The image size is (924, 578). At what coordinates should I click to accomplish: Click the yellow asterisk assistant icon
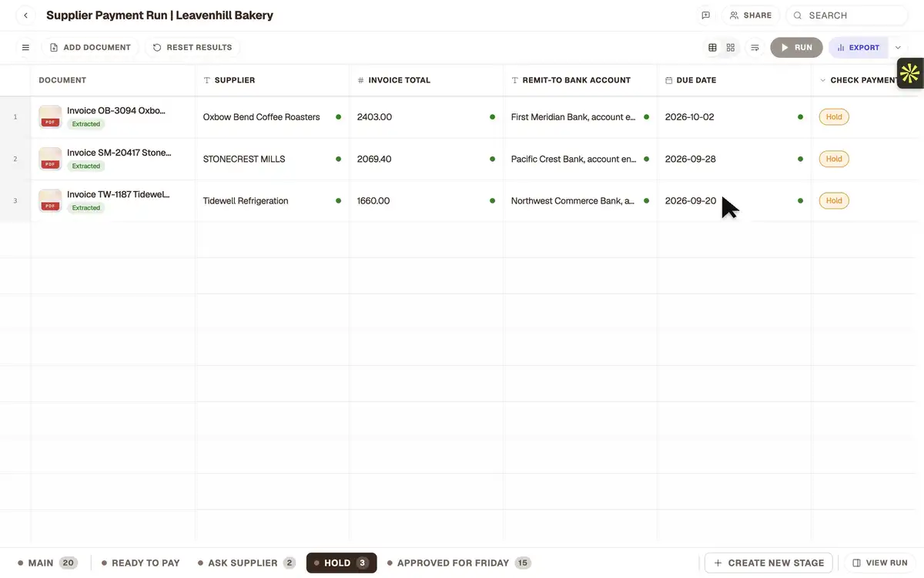(x=910, y=74)
